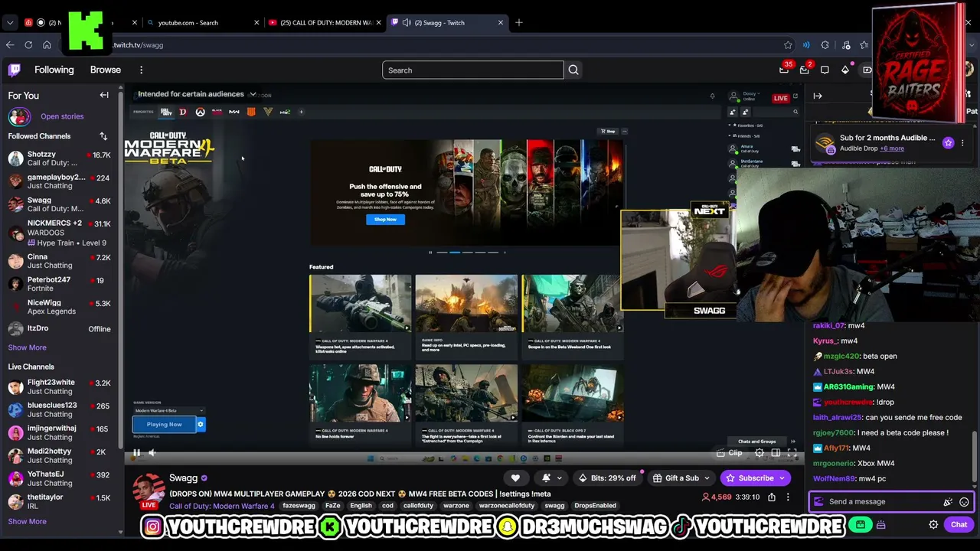This screenshot has width=980, height=551.
Task: Open the Whispers speech-bubble icon
Action: tap(825, 70)
